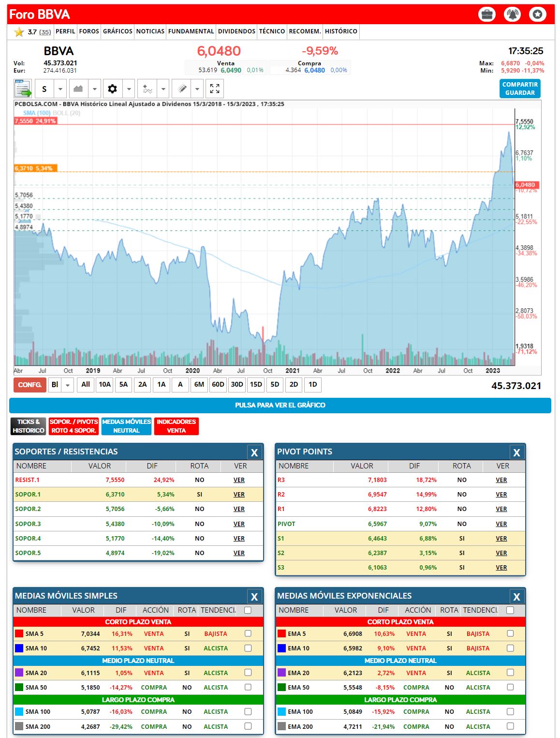Select INDICADORES VENTA section button
Viewport: 560px width, 738px height.
point(177,426)
